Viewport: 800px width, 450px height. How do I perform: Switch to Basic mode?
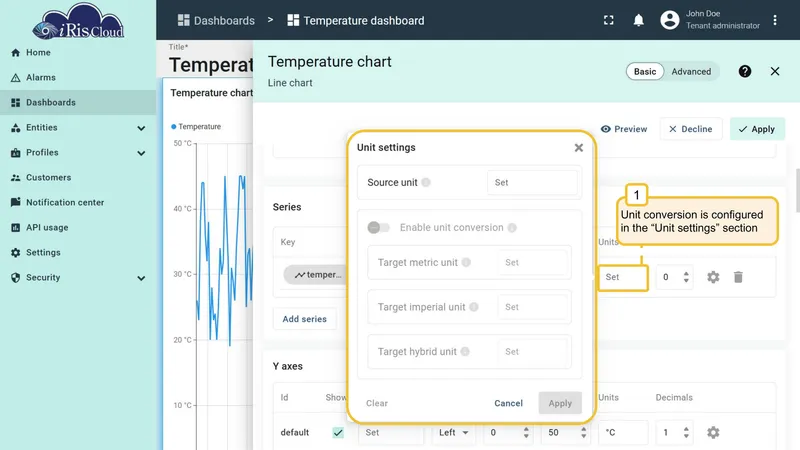[x=645, y=71]
